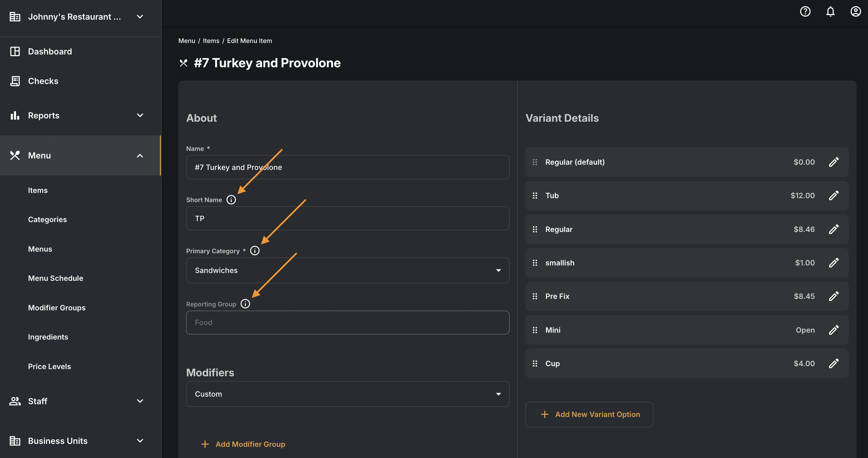Go to Checks in the sidebar
The height and width of the screenshot is (458, 868).
tap(43, 81)
